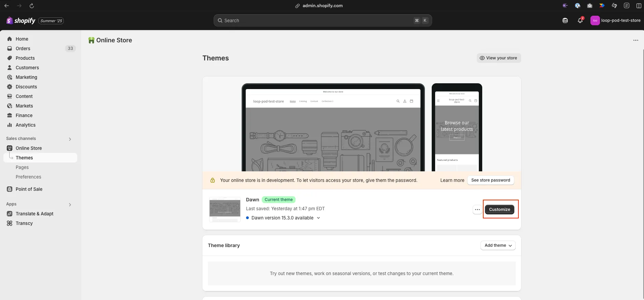Click the Transcy app icon

(x=10, y=223)
